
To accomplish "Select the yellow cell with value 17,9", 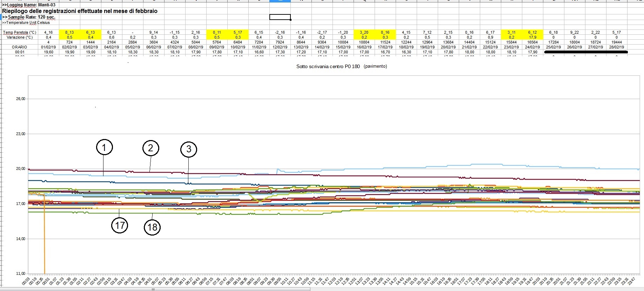I will (x=532, y=37).
